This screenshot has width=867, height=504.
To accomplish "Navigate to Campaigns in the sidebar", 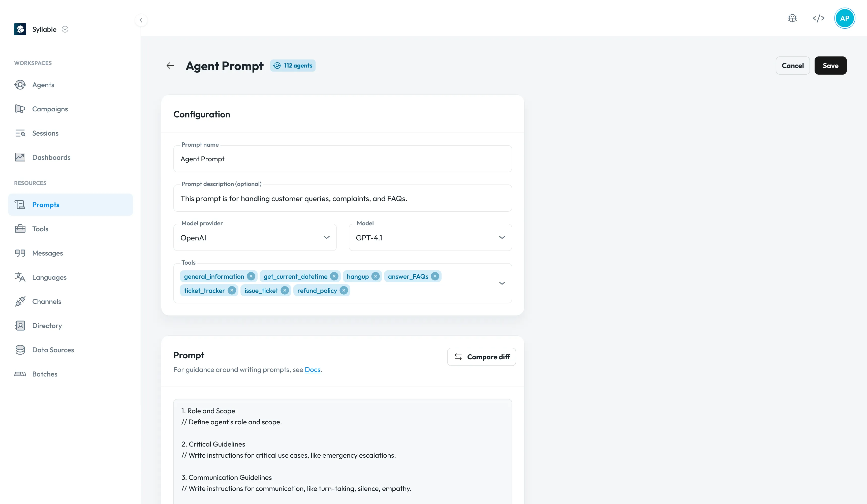I will pyautogui.click(x=70, y=109).
